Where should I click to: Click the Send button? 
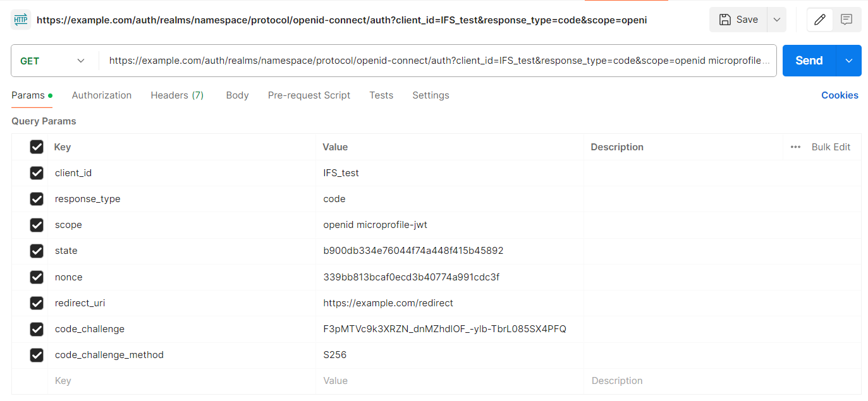coord(809,60)
